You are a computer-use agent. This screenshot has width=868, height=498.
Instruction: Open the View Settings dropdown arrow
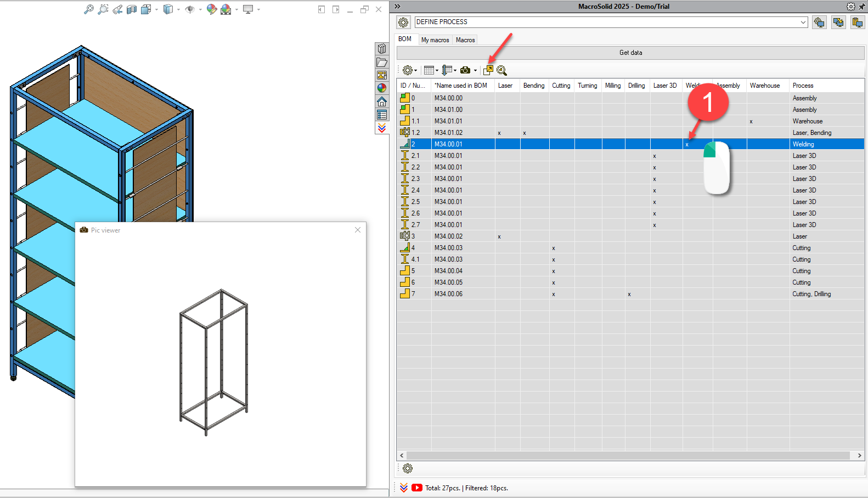258,9
